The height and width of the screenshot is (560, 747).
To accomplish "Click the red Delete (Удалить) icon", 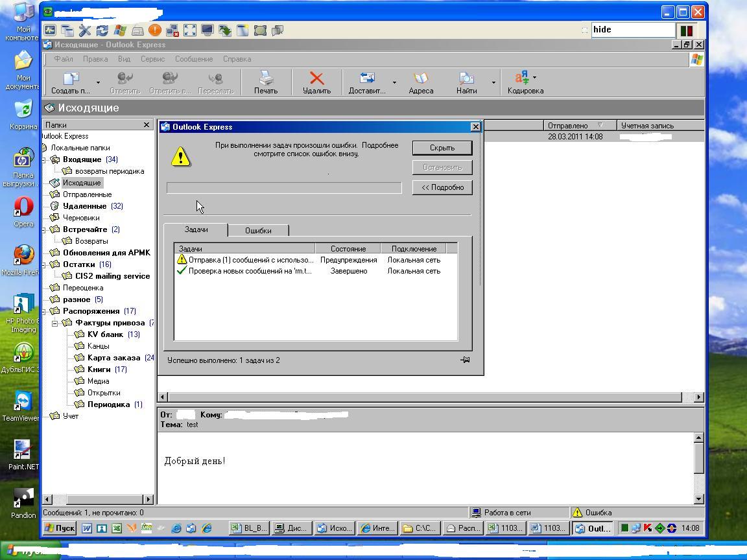I will (x=316, y=78).
